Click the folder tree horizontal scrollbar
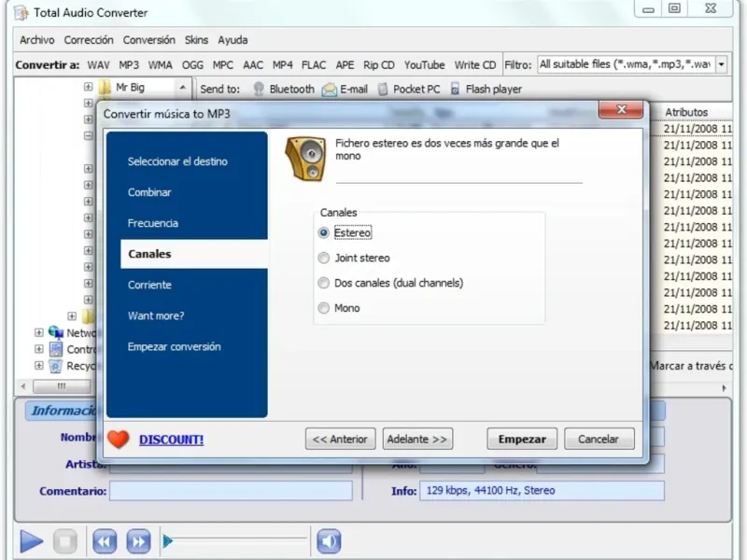Image resolution: width=747 pixels, height=560 pixels. point(62,386)
